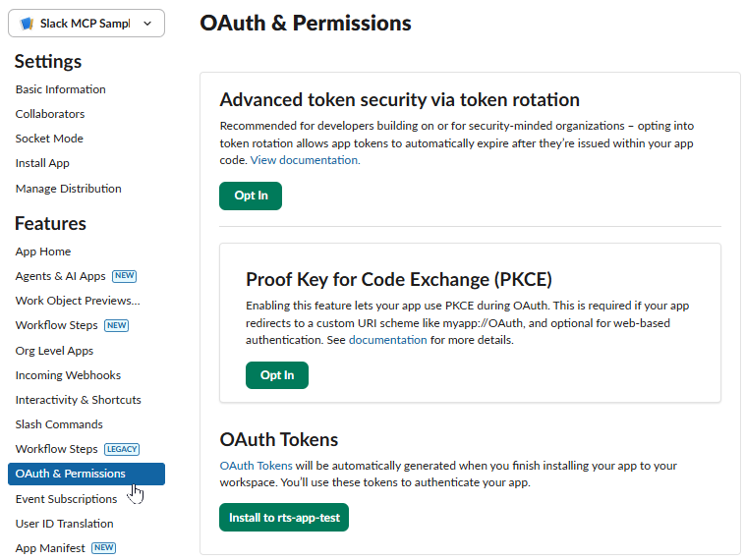Go to Slash Commands page

click(59, 424)
